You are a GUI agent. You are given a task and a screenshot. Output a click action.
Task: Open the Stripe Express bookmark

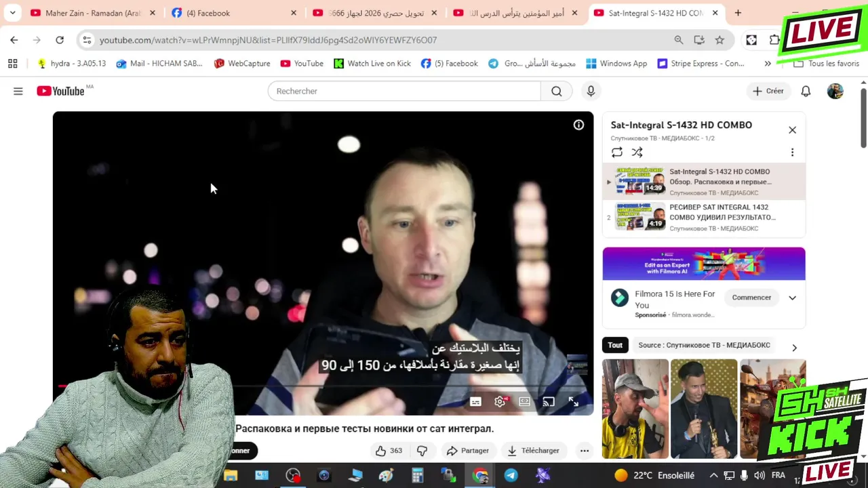pyautogui.click(x=701, y=64)
